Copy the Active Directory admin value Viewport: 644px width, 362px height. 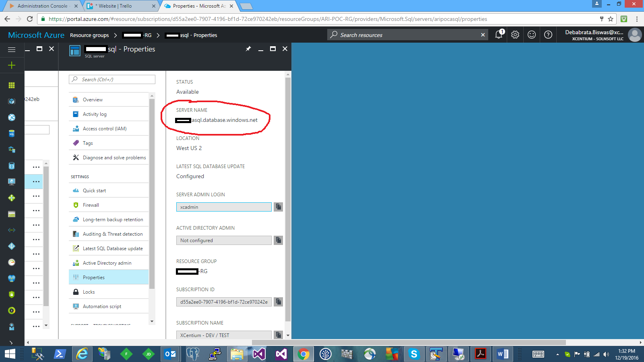click(x=278, y=240)
